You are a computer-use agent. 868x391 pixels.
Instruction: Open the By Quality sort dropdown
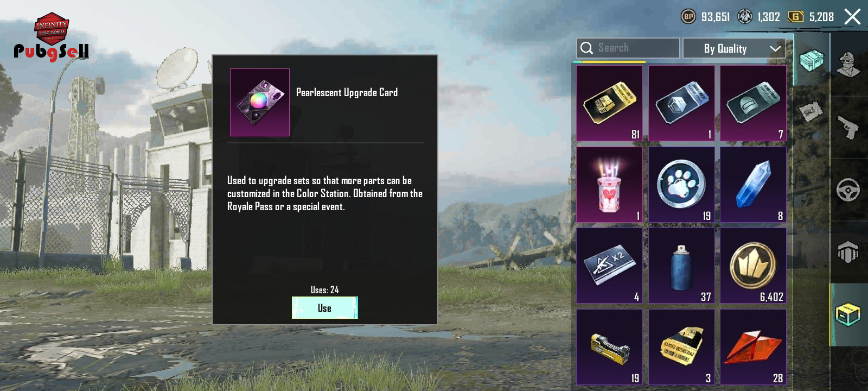(734, 48)
